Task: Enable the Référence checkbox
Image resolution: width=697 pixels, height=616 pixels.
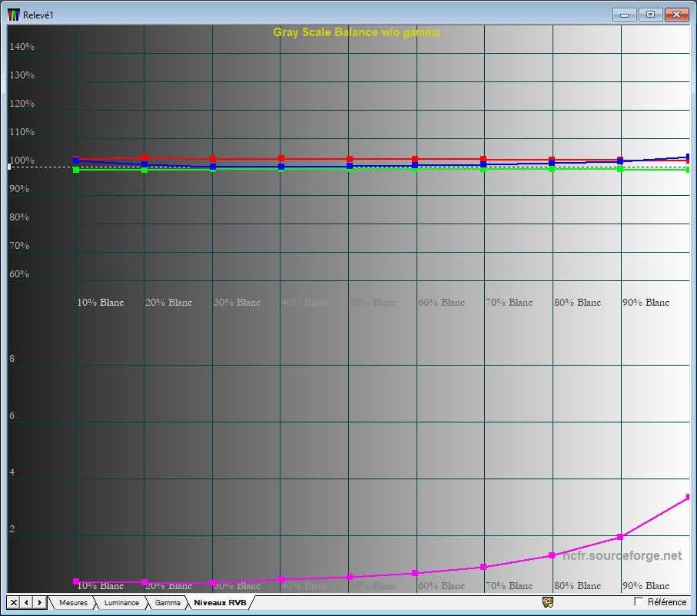Action: tap(638, 601)
